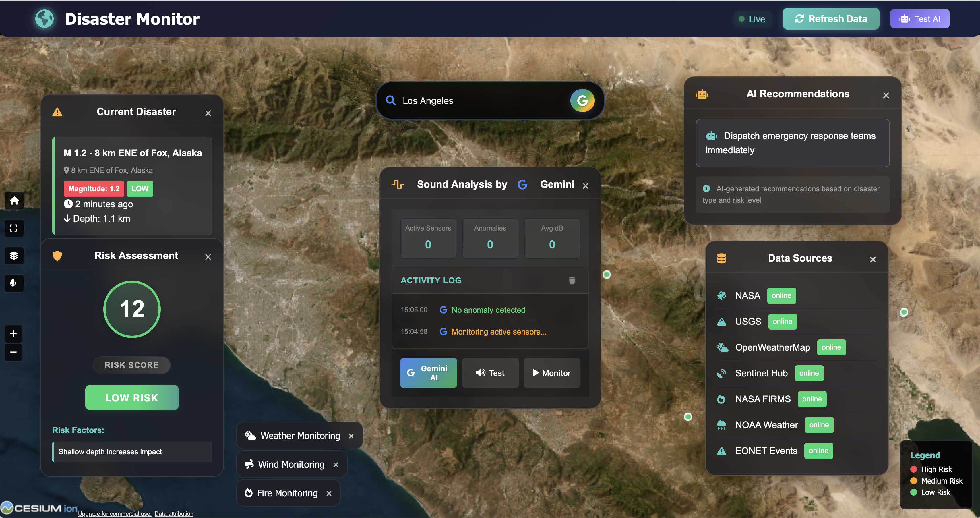Open the Data attribution link

pos(173,513)
